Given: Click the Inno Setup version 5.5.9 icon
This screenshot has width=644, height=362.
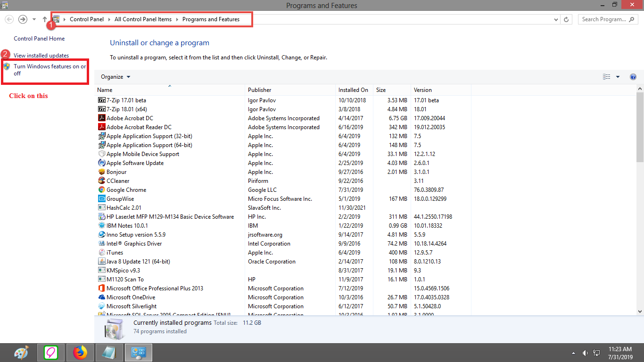Looking at the screenshot, I should click(x=101, y=234).
